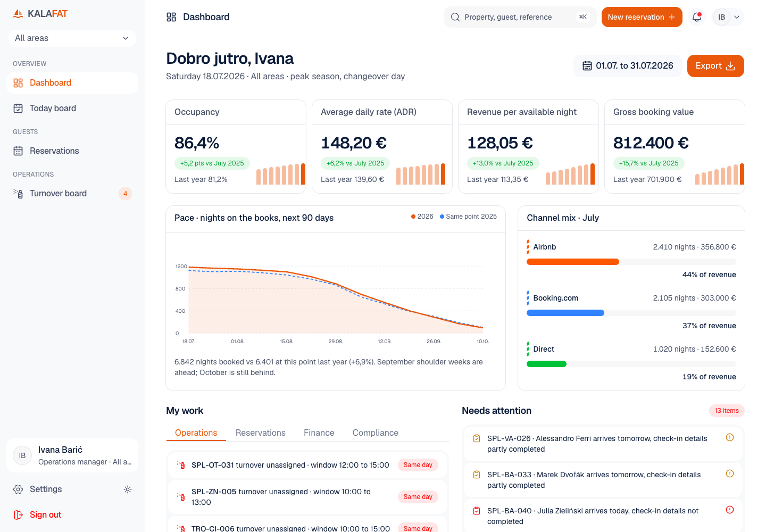Viewport: 766px width, 532px height.
Task: Click the Occupancy 86,4% card
Action: click(236, 146)
